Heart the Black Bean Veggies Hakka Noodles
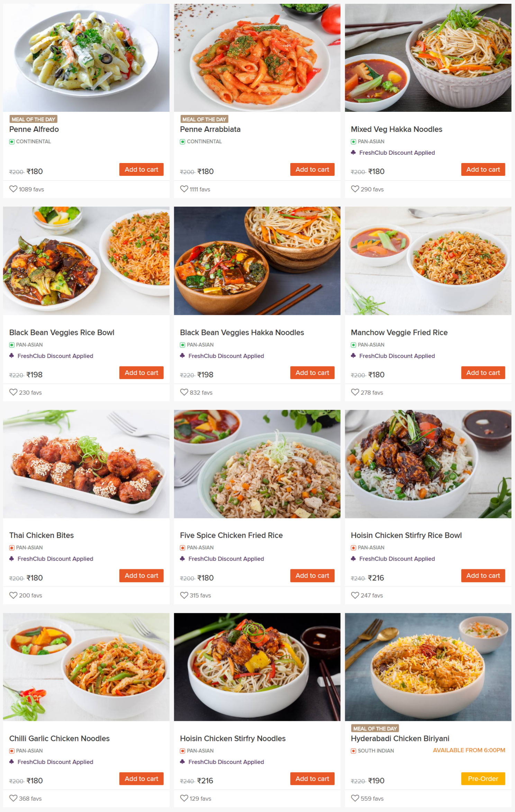This screenshot has height=812, width=515. pos(184,392)
